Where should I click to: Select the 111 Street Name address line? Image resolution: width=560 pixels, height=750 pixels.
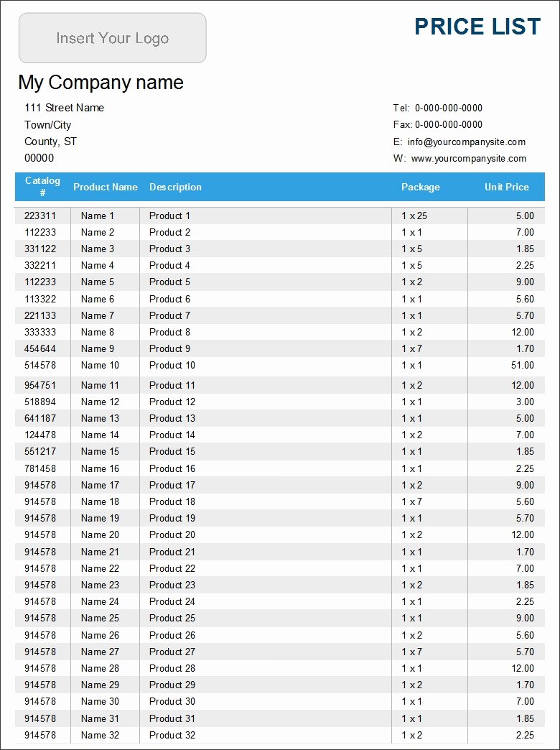64,108
